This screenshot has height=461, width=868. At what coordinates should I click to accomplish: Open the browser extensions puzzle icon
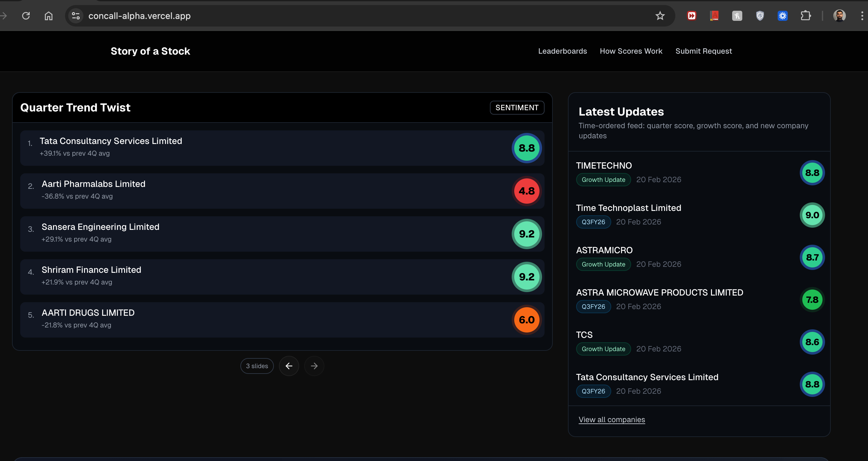[x=805, y=16]
